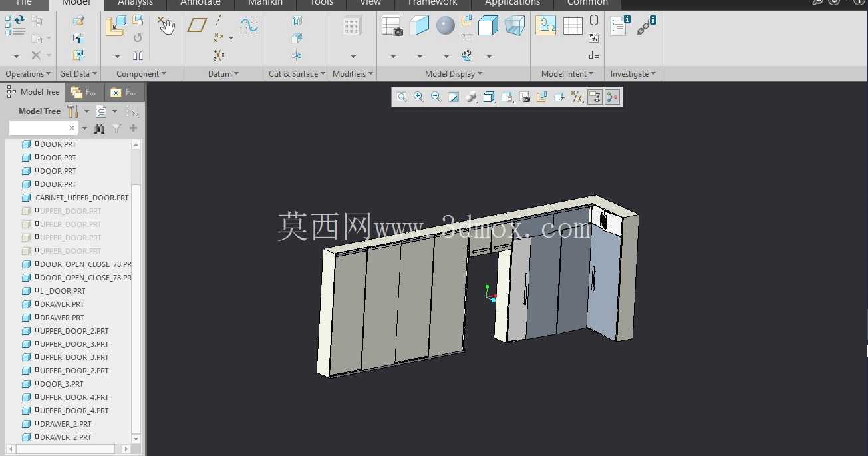Open Saved Orientations in graphics toolbar
The width and height of the screenshot is (868, 456).
coord(507,97)
